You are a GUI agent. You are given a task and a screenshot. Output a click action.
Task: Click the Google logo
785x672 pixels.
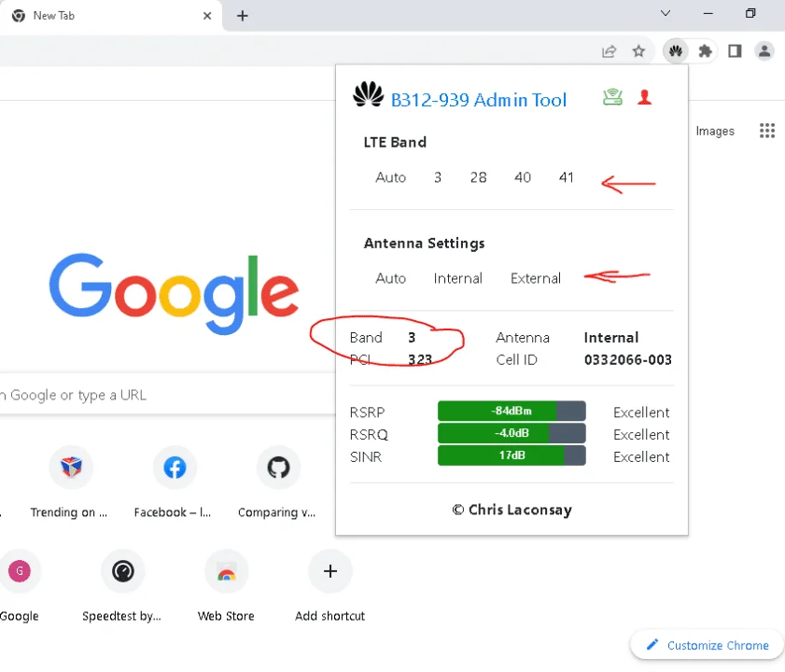point(174,292)
